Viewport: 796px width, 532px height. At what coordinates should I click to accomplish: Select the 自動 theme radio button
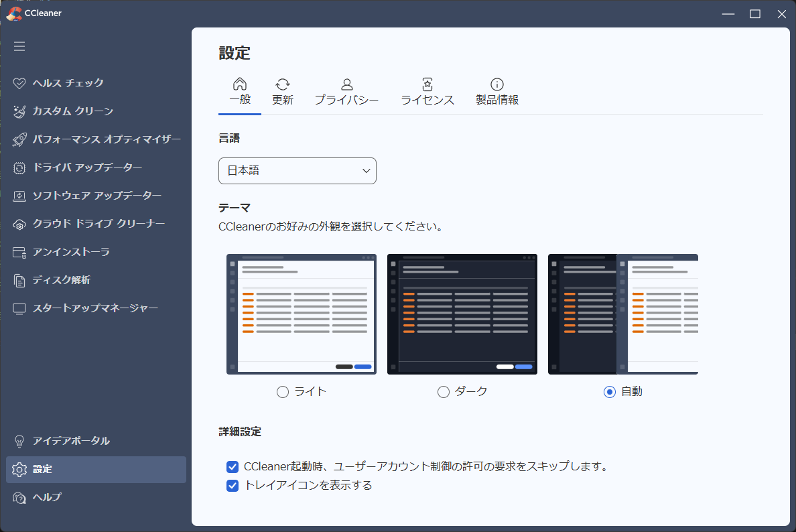click(x=610, y=392)
